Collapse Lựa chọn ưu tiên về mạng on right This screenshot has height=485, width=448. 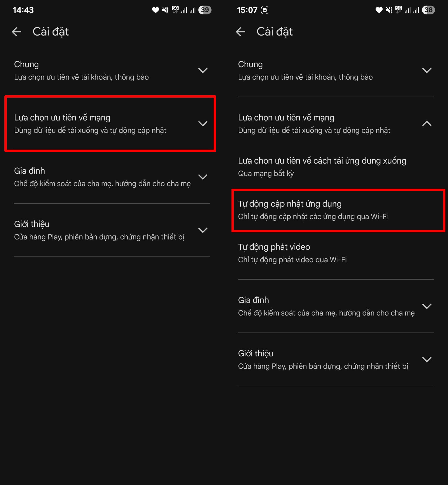point(427,124)
